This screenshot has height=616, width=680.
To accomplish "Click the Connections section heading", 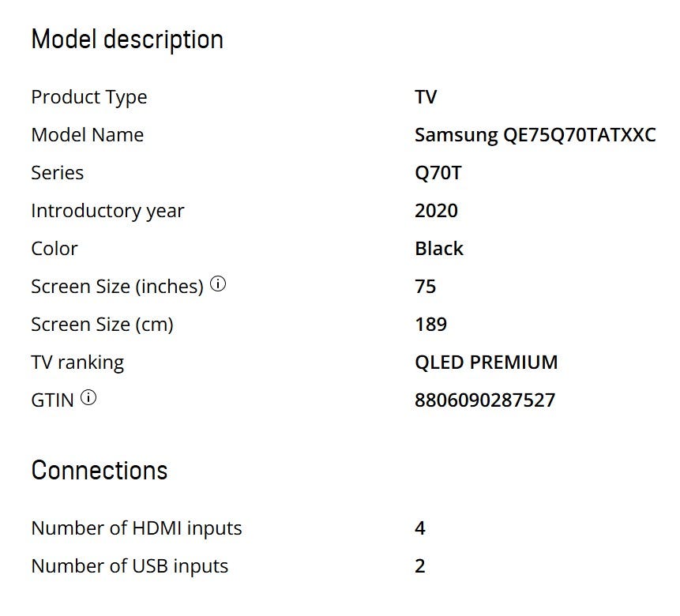I will pos(100,471).
